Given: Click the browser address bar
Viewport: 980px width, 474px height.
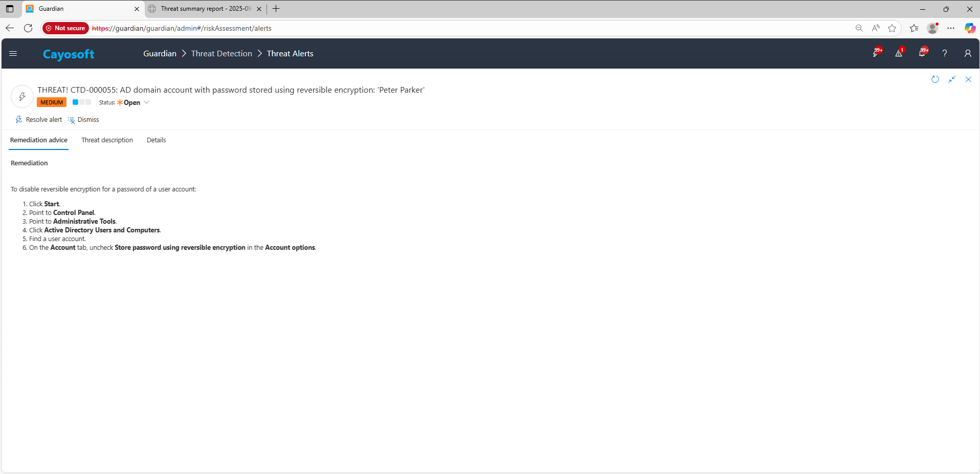Looking at the screenshot, I should tap(460, 28).
